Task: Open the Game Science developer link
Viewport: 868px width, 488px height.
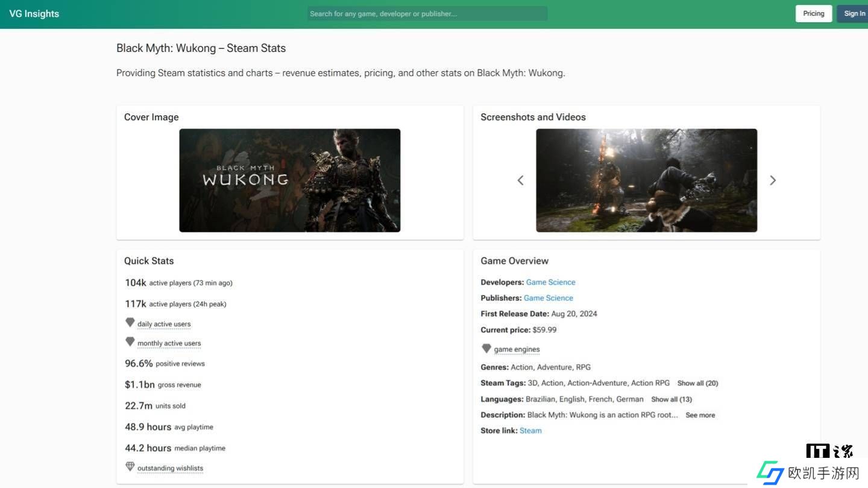Action: [550, 282]
